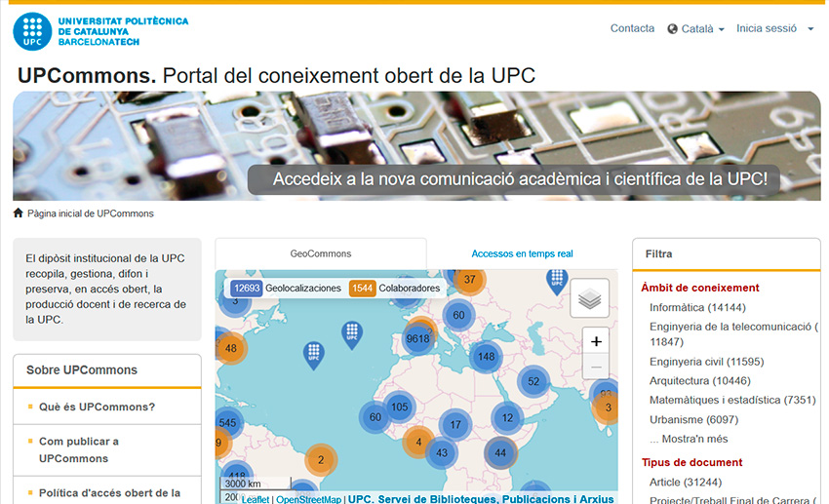Click the orange 48 cluster marker
Screen dimensions: 829x504
(230, 348)
